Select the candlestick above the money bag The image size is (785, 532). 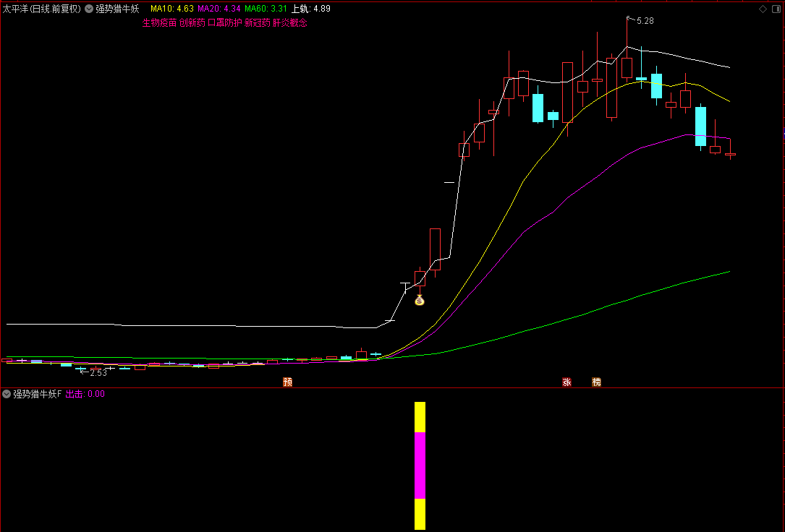tap(420, 278)
